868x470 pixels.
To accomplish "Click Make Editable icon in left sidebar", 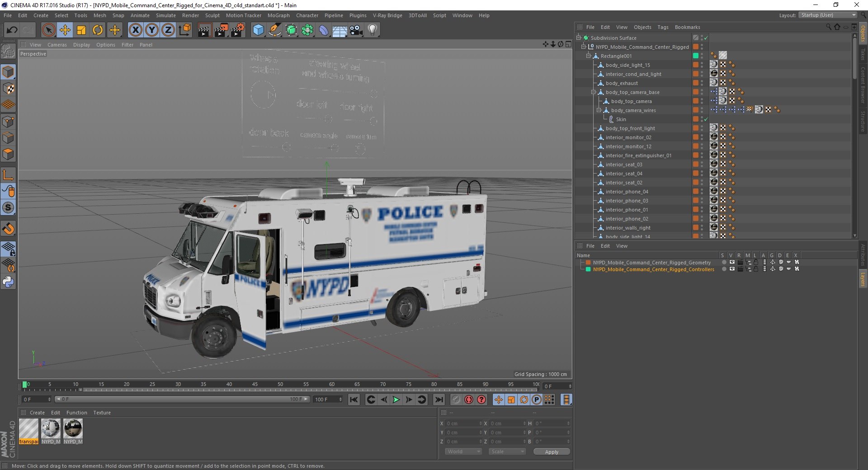I will (8, 51).
